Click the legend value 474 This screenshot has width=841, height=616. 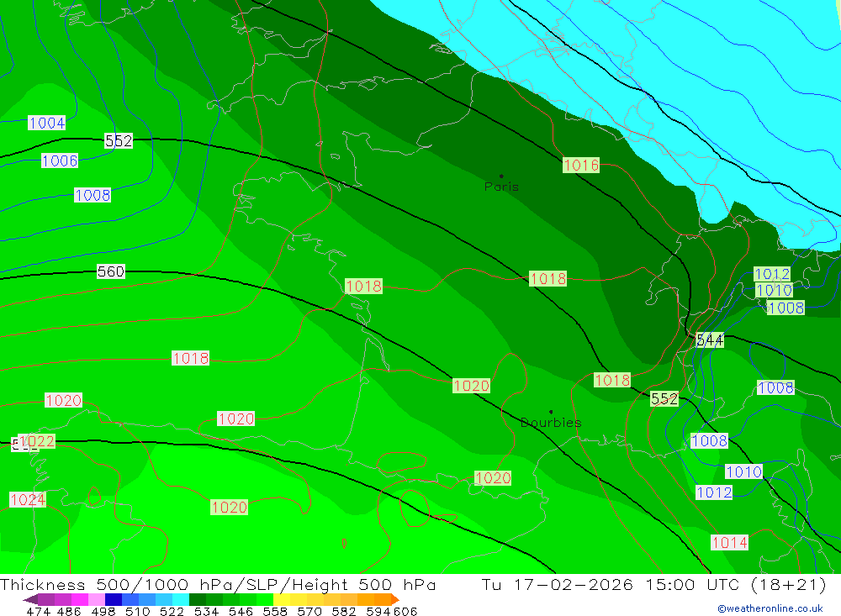[x=38, y=612]
